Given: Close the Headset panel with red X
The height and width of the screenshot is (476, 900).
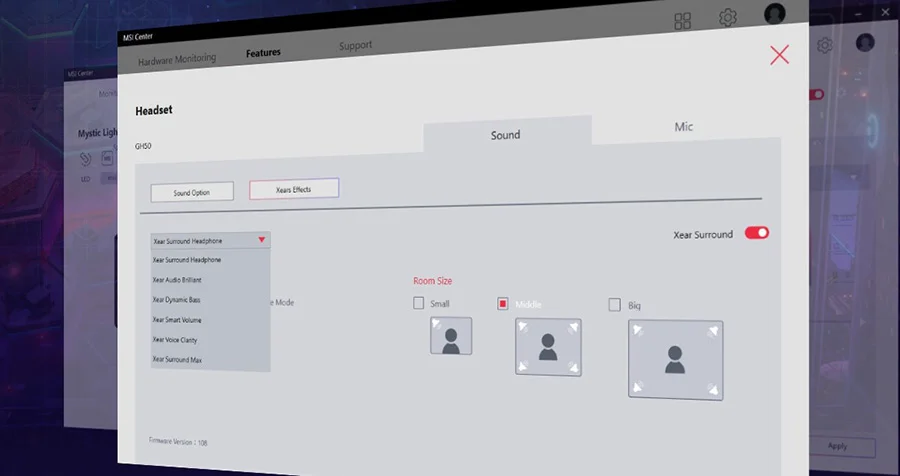Looking at the screenshot, I should tap(779, 55).
